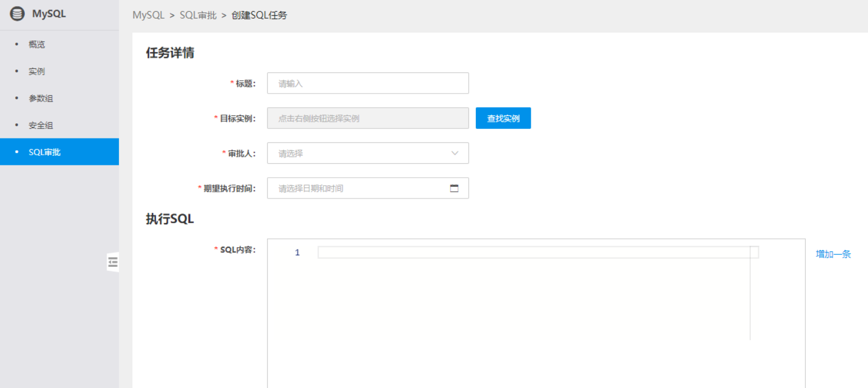Select the highlighted SQL审批 sidebar item
The image size is (868, 388).
point(45,152)
